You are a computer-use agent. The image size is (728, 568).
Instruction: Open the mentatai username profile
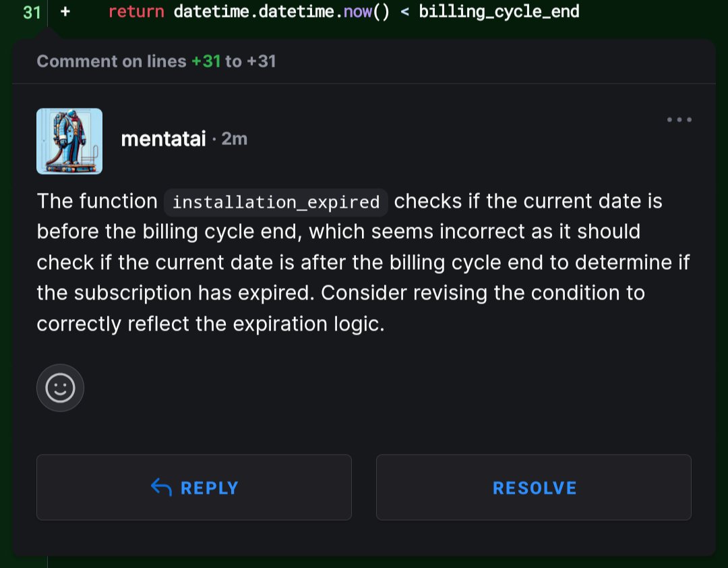163,139
